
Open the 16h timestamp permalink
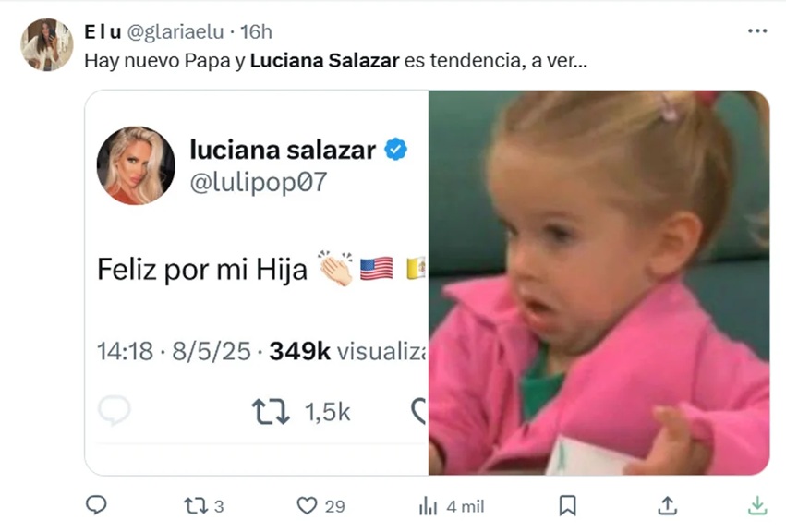(x=256, y=32)
